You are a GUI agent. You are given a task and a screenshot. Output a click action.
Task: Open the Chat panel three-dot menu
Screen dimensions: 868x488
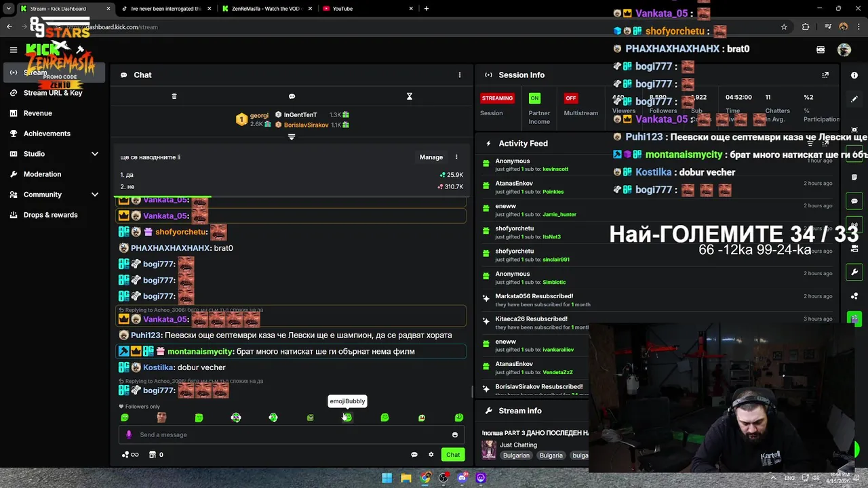click(x=459, y=75)
